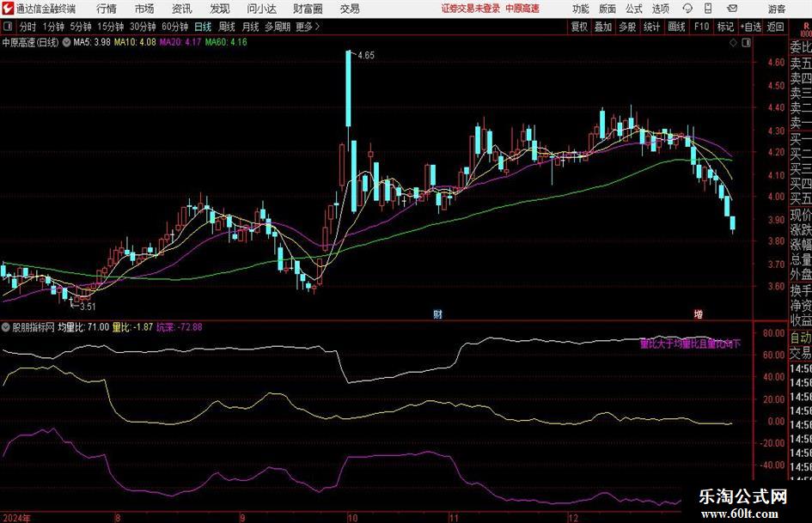Screen dimensions: 812x523
Task: Click the 证券交易未登录 login link
Action: pyautogui.click(x=471, y=9)
